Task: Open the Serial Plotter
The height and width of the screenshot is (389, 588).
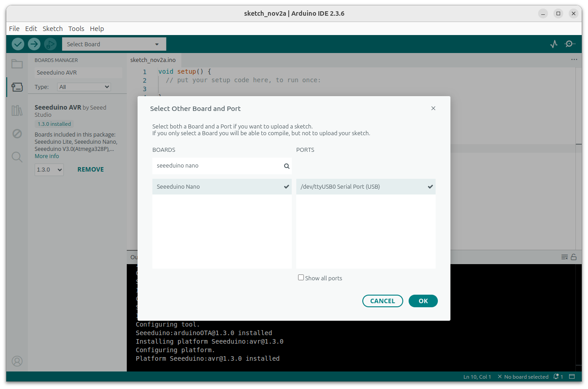Action: point(554,44)
